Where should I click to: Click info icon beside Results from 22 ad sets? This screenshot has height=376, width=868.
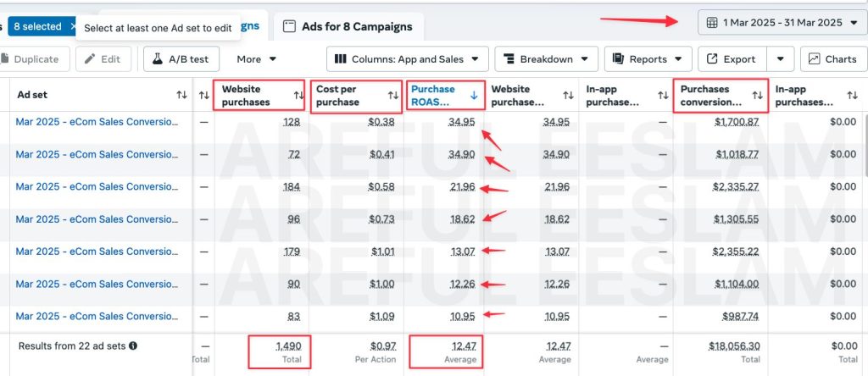click(133, 346)
